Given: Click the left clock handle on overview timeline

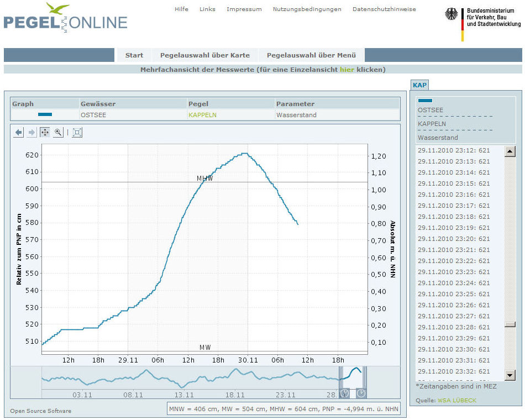Looking at the screenshot, I should [x=344, y=393].
